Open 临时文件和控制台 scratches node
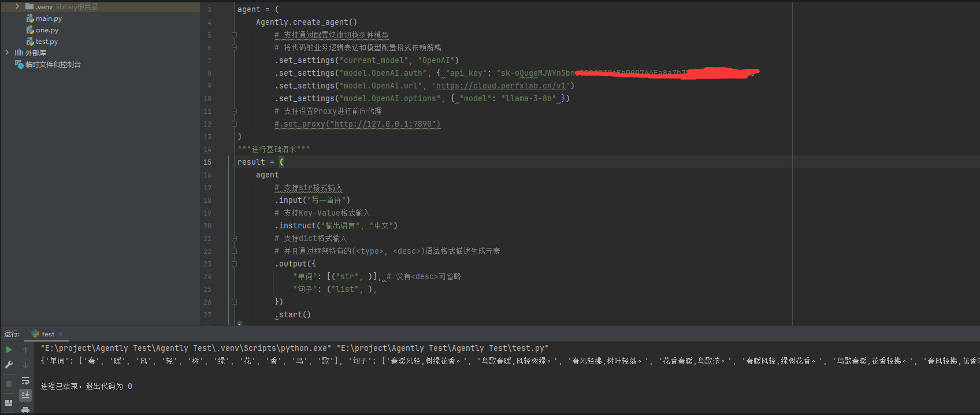Viewport: 980px width, 415px height. (53, 65)
